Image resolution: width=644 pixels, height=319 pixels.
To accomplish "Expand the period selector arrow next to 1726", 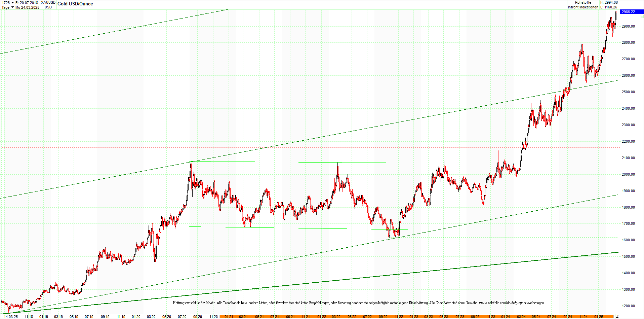I will point(13,2).
